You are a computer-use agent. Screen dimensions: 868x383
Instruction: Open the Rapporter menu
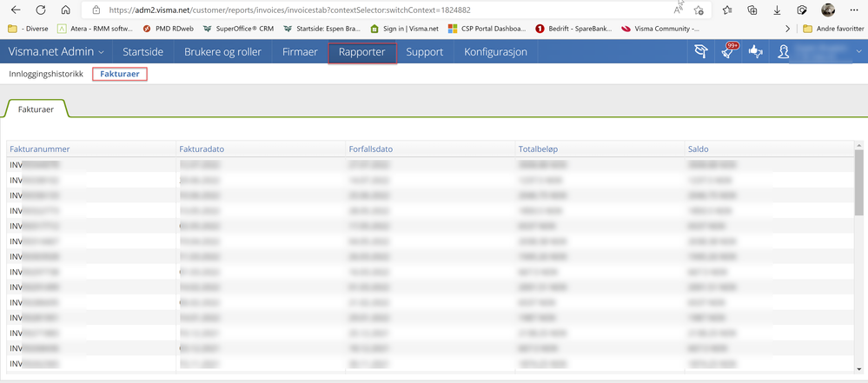(362, 52)
